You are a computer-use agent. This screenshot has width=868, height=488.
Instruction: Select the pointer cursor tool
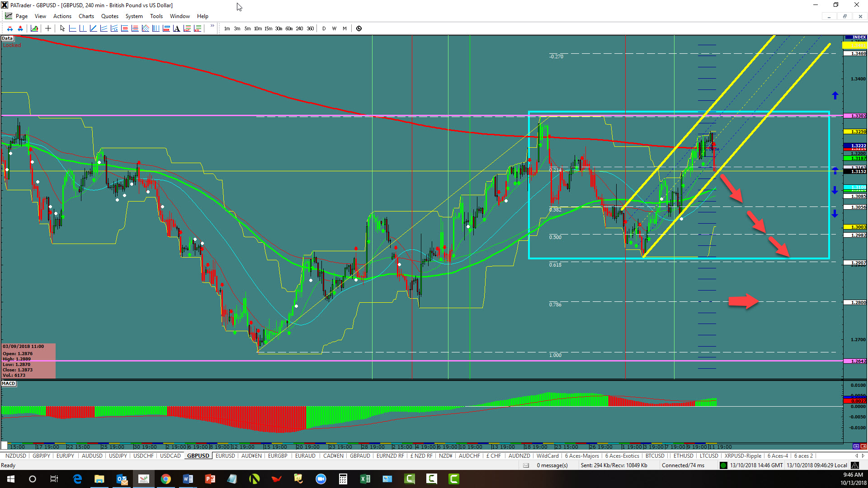(x=62, y=28)
